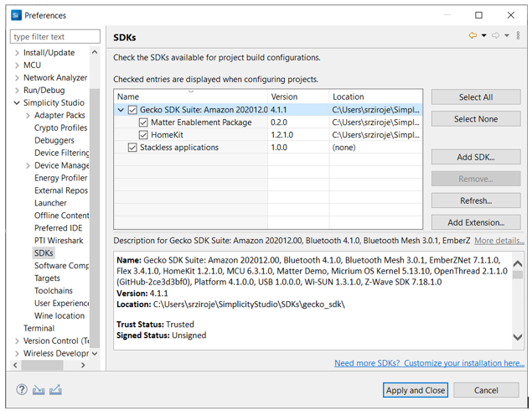Select Device Filtering tree item
The image size is (532, 411).
click(x=62, y=153)
